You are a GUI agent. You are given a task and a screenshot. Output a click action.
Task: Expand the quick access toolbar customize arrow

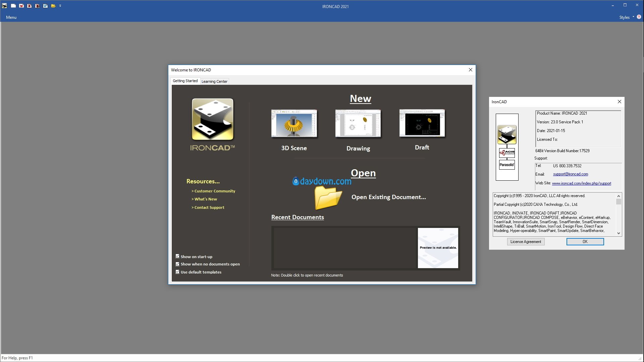[x=60, y=6]
